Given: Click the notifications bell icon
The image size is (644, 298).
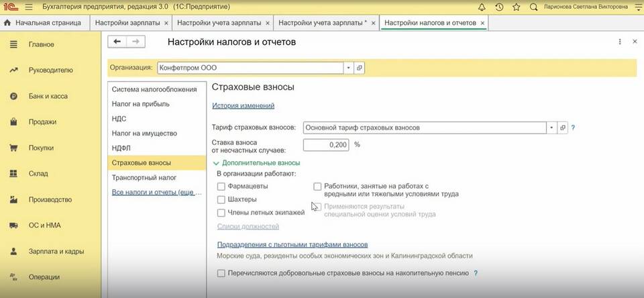Looking at the screenshot, I should pyautogui.click(x=482, y=7).
